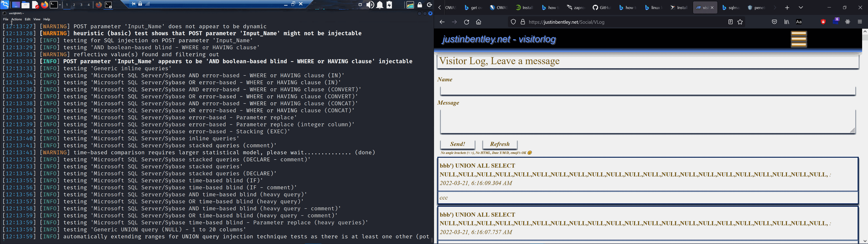Click the Message text area
Screen dimensions: 868x244
click(648, 121)
